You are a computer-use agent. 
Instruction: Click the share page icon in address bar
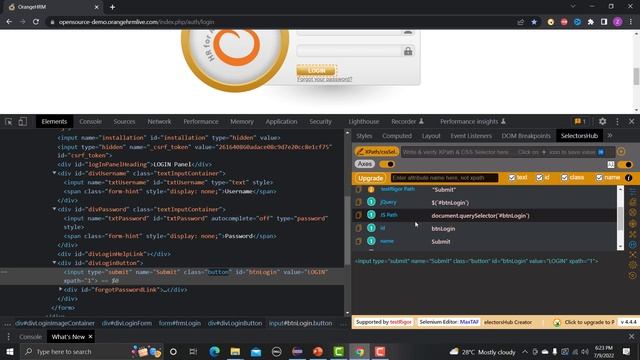(x=520, y=22)
